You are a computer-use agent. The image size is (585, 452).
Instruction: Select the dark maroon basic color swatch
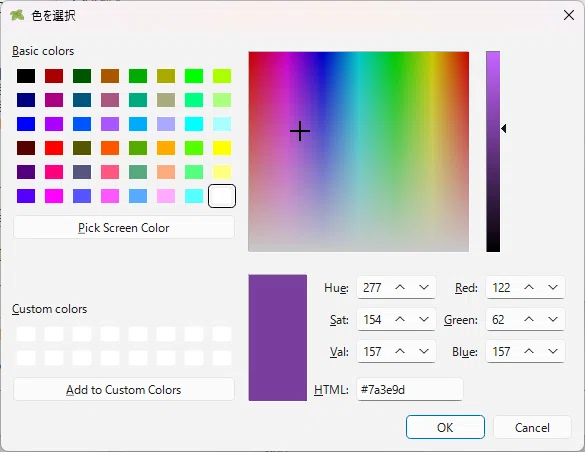[x=26, y=148]
